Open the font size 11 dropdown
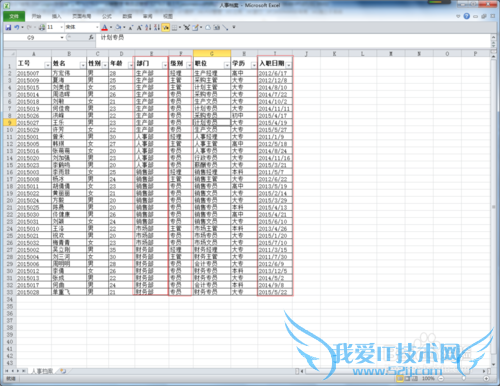The image size is (500, 386). click(62, 27)
